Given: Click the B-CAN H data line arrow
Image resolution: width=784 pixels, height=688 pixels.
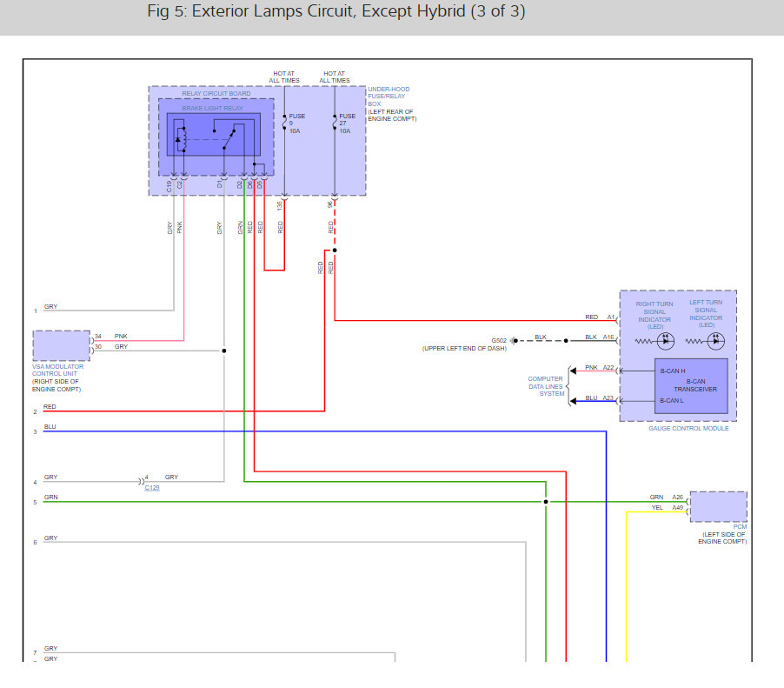Looking at the screenshot, I should 574,371.
